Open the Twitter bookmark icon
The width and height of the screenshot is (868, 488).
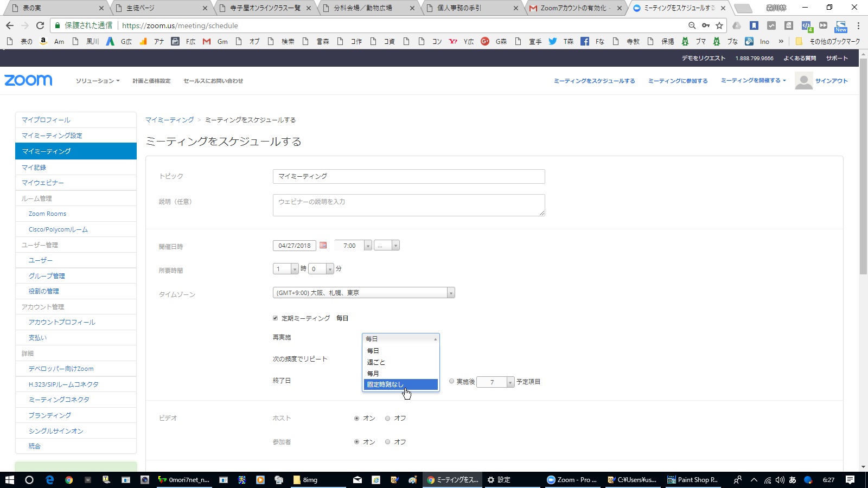pyautogui.click(x=553, y=41)
